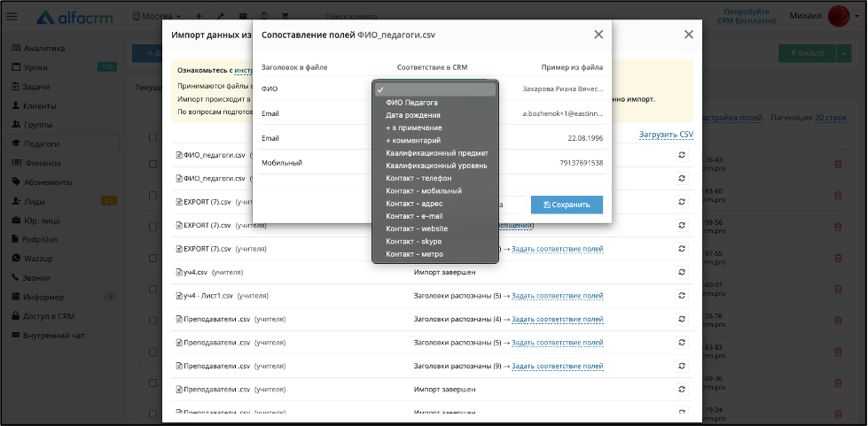Click the Задачи clipboard icon in the sidebar
The width and height of the screenshot is (868, 426).
click(16, 86)
